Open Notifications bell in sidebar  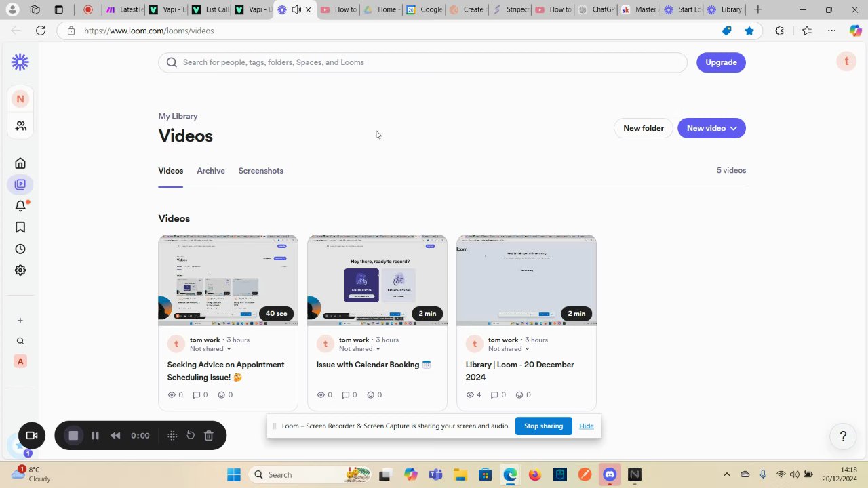click(x=20, y=206)
